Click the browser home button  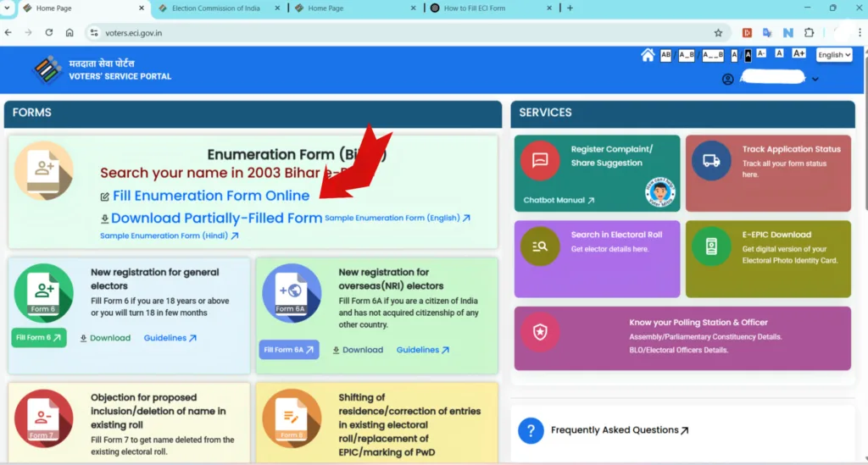click(x=70, y=33)
